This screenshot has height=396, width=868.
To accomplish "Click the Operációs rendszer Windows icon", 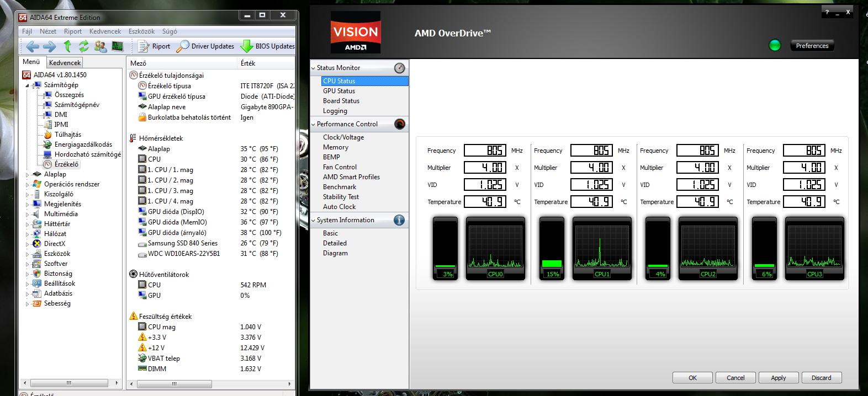I will pyautogui.click(x=37, y=184).
